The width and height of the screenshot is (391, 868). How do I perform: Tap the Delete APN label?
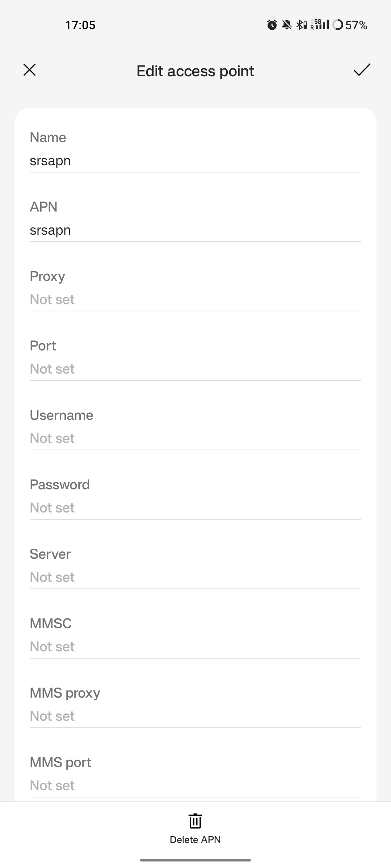pos(195,840)
